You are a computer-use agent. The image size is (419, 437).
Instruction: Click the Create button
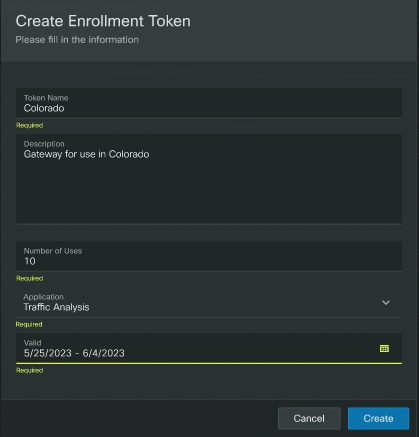[x=378, y=418]
